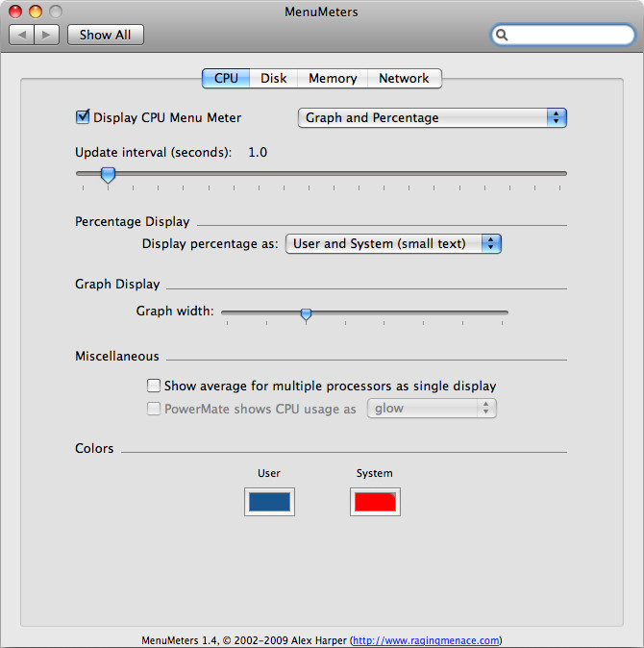Click the Show All button
644x648 pixels.
pos(106,35)
